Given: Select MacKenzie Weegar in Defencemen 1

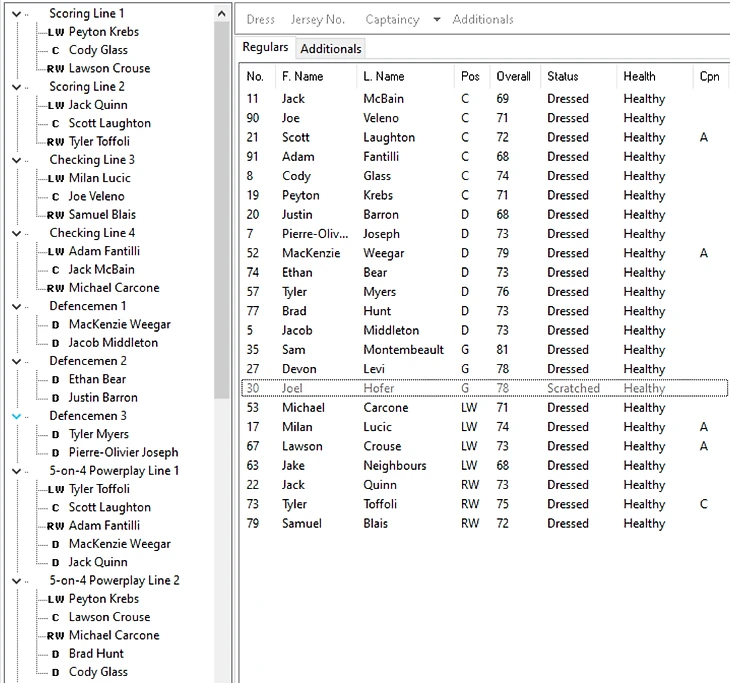Looking at the screenshot, I should click(x=120, y=325).
